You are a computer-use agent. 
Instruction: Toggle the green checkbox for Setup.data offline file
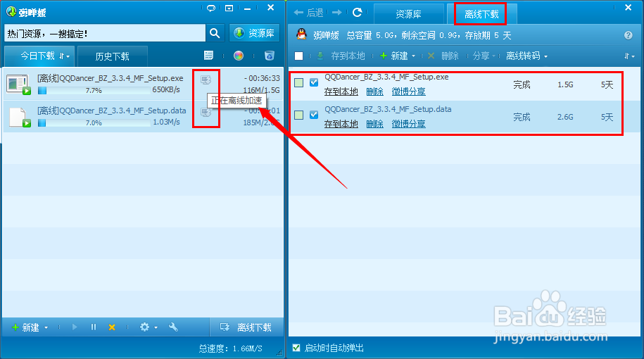coord(299,115)
